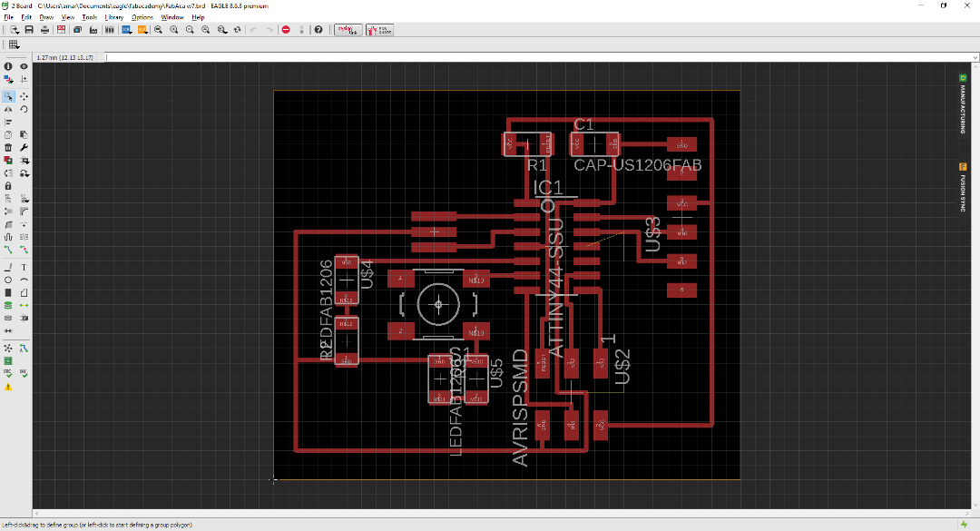Open the Manufacturing side panel
This screenshot has width=980, height=531.
click(962, 104)
